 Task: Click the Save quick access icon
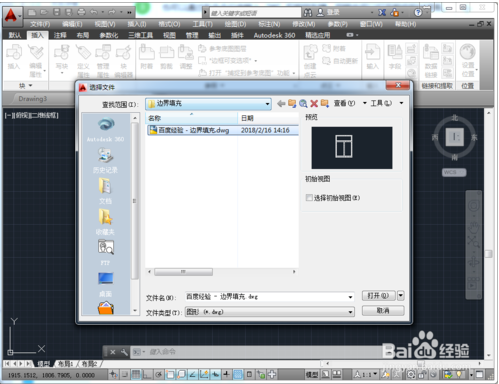point(57,13)
